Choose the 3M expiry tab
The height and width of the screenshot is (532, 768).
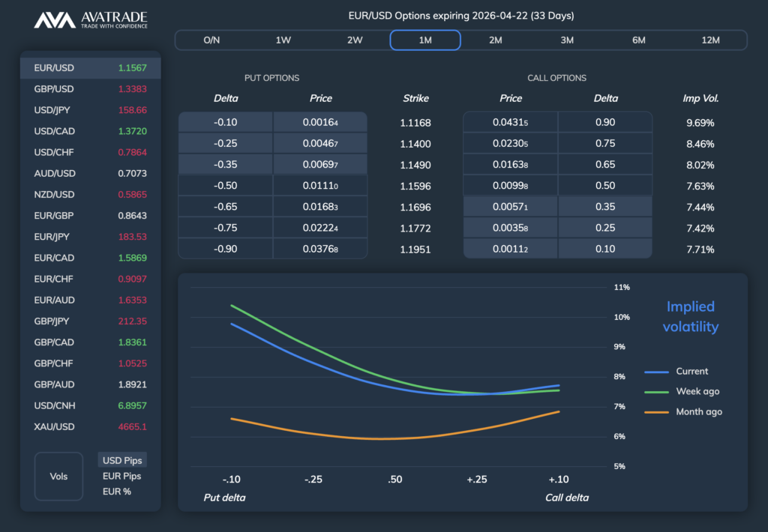567,40
